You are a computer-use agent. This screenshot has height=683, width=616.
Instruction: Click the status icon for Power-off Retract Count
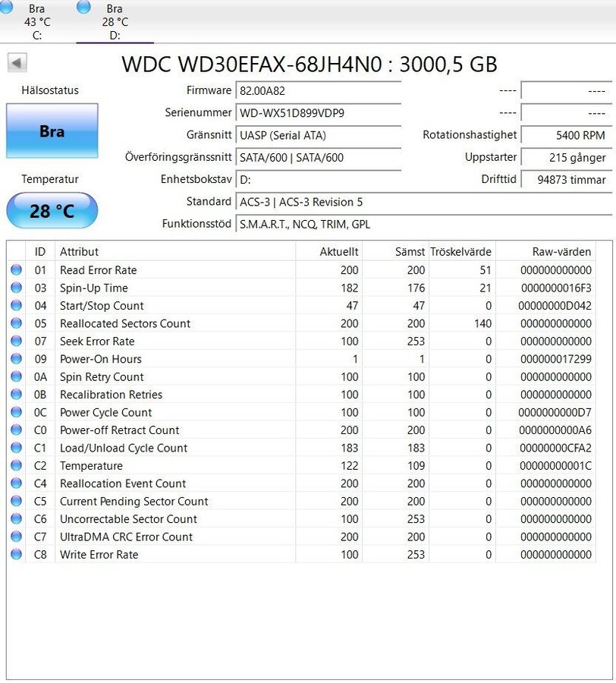[x=17, y=430]
